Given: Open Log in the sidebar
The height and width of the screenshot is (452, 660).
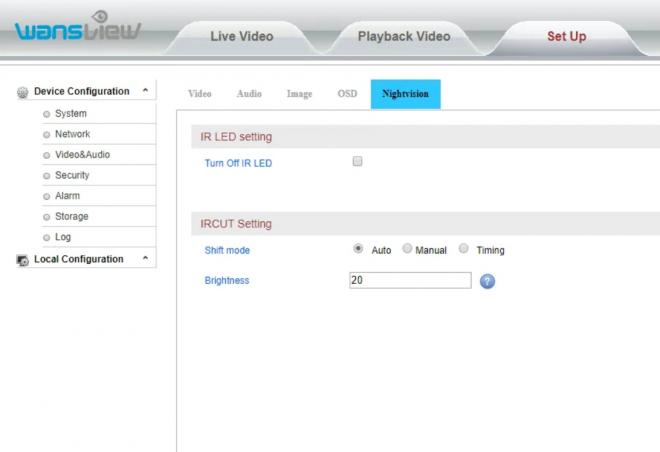Looking at the screenshot, I should click(63, 237).
